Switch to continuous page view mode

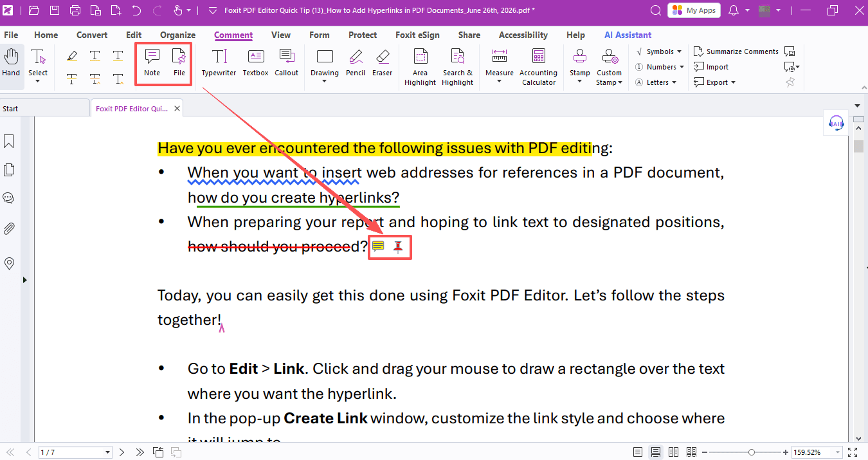pyautogui.click(x=655, y=452)
